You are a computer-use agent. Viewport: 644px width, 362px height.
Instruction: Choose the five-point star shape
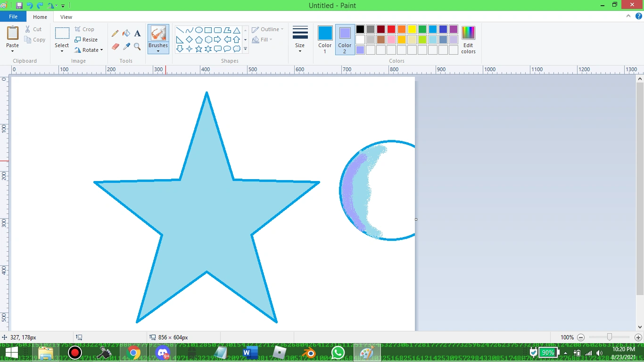(x=198, y=49)
